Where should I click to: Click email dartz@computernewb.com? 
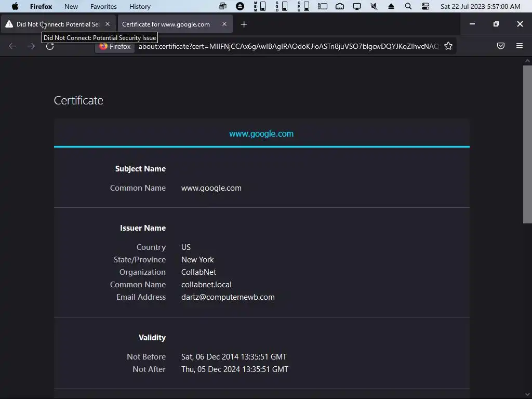228,297
